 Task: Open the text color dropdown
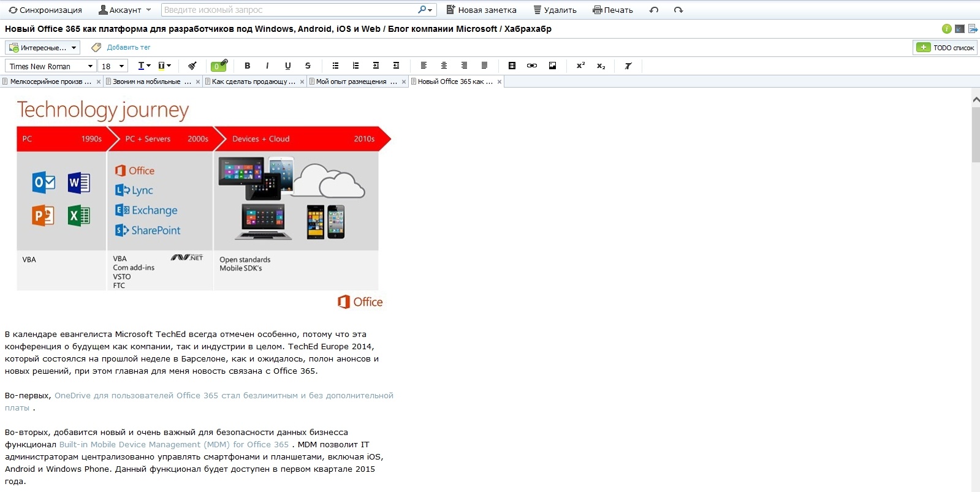click(x=144, y=66)
